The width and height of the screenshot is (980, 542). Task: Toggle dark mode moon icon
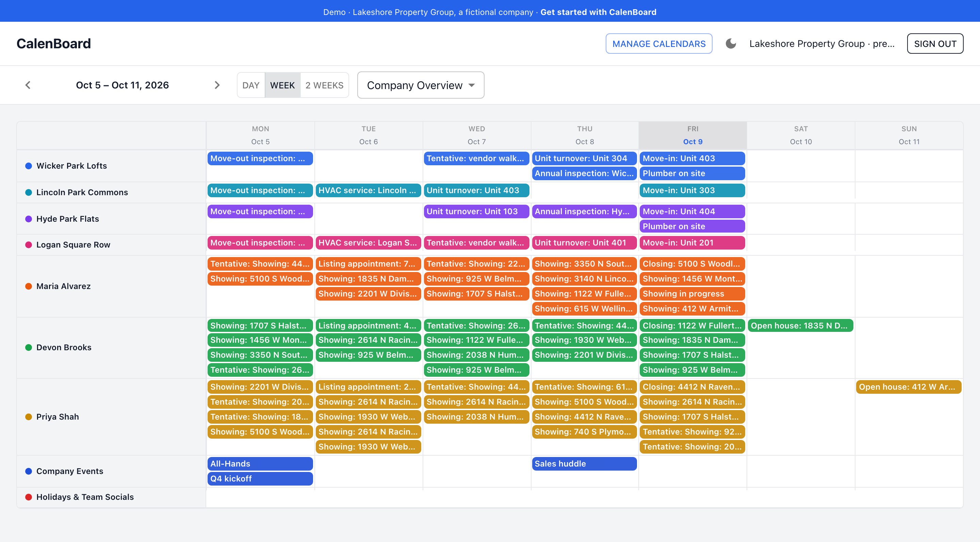click(731, 44)
